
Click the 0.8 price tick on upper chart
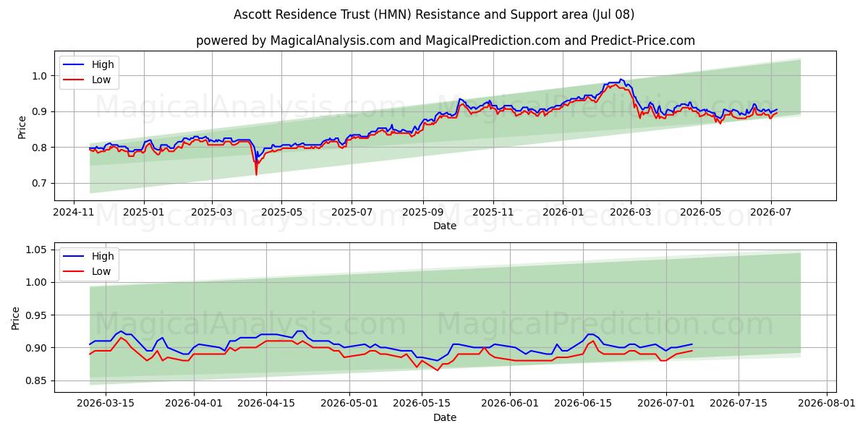point(41,148)
